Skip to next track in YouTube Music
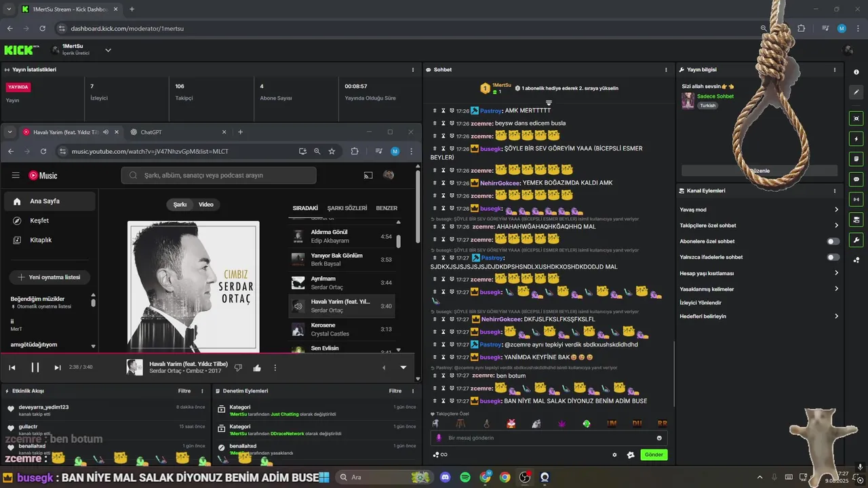Screen dimensions: 868x488 (58, 367)
